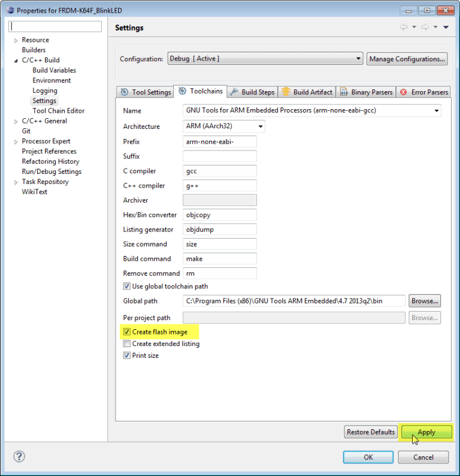Open the view menu triangle icon
The width and height of the screenshot is (460, 476).
(446, 28)
